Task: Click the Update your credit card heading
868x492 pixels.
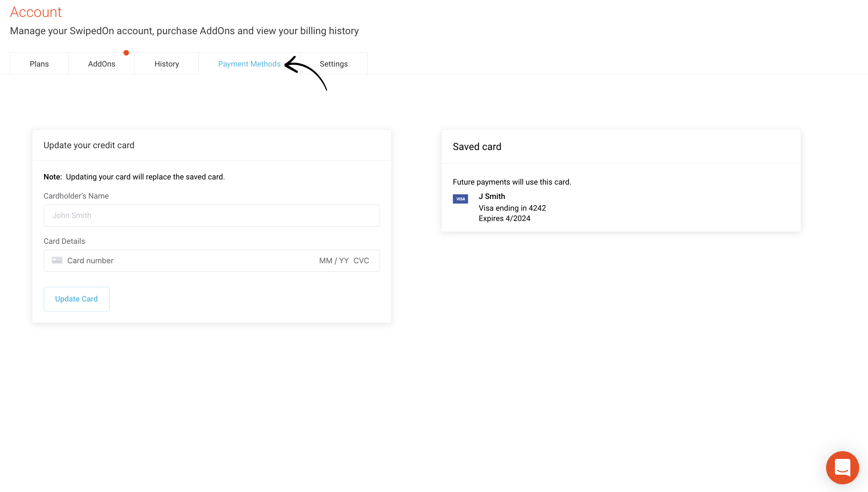Action: click(89, 145)
